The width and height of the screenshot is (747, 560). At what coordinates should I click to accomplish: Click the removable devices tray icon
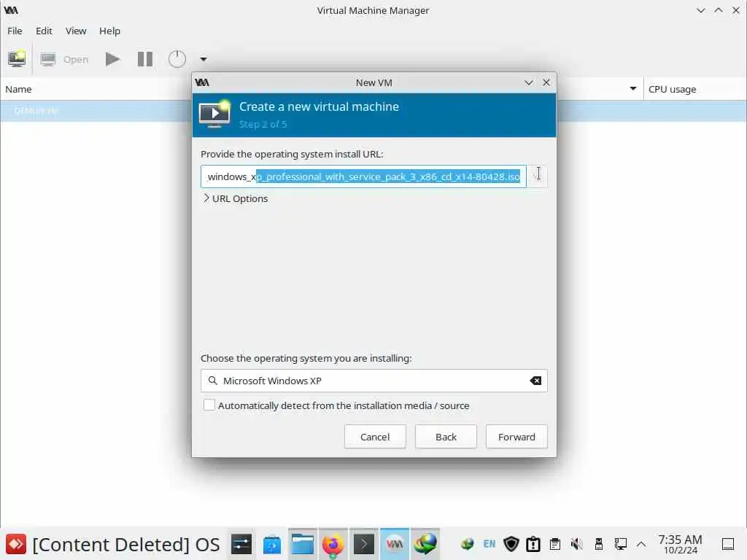coord(599,544)
